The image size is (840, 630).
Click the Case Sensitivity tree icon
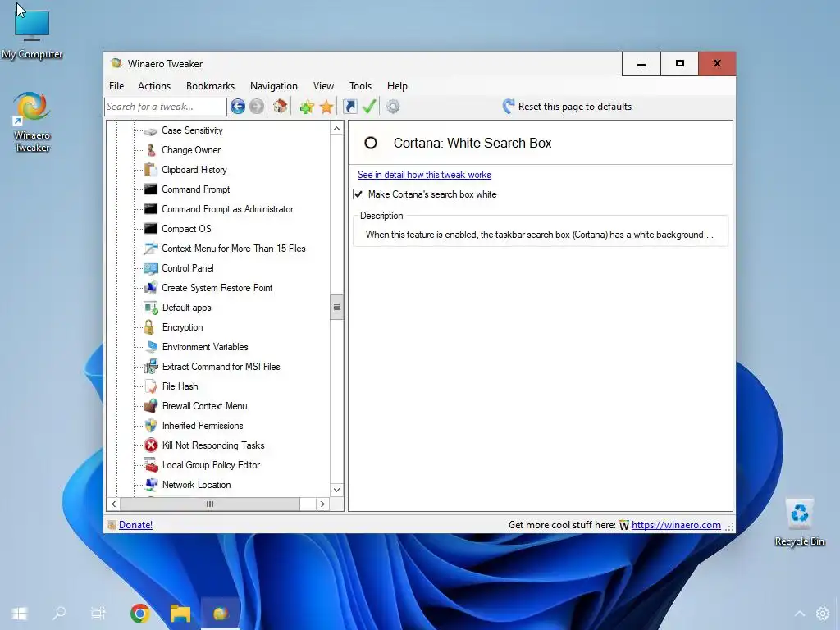(x=151, y=130)
